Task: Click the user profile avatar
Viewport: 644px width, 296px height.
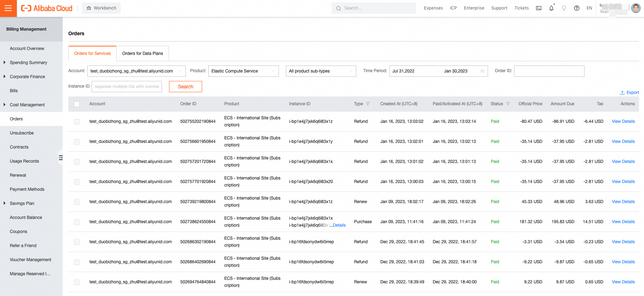Action: coord(636,8)
